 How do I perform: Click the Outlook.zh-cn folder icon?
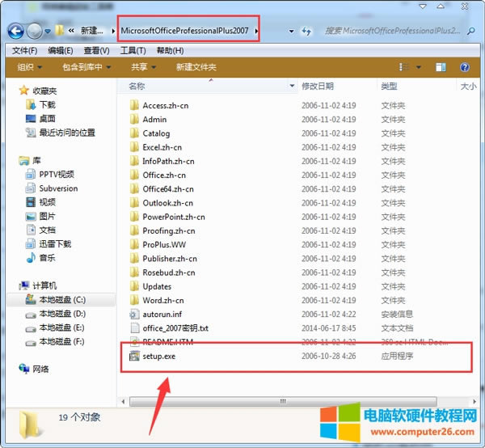pos(134,203)
